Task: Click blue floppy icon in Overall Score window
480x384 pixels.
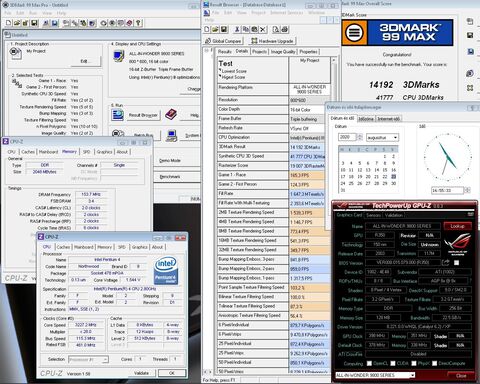Action: pyautogui.click(x=471, y=52)
